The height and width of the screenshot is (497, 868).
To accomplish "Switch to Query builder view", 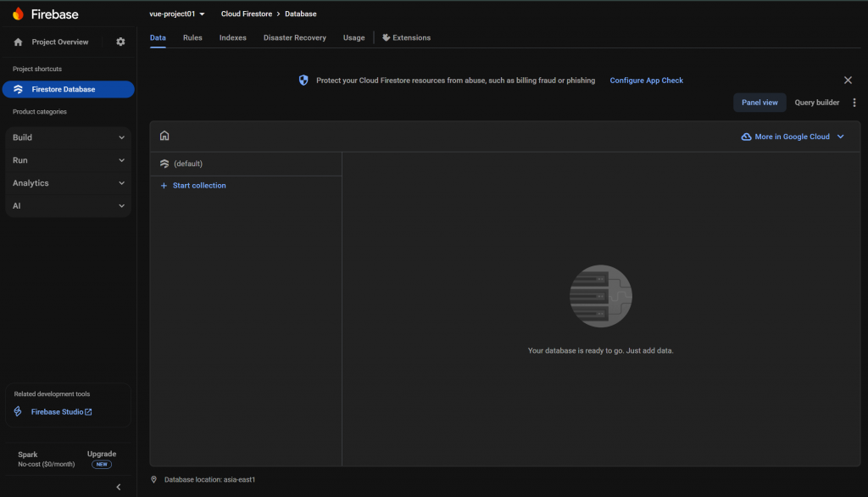I will (816, 103).
